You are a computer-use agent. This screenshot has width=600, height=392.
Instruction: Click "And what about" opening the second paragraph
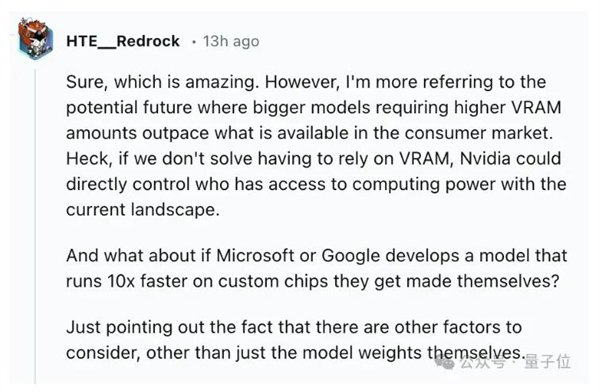tap(131, 255)
